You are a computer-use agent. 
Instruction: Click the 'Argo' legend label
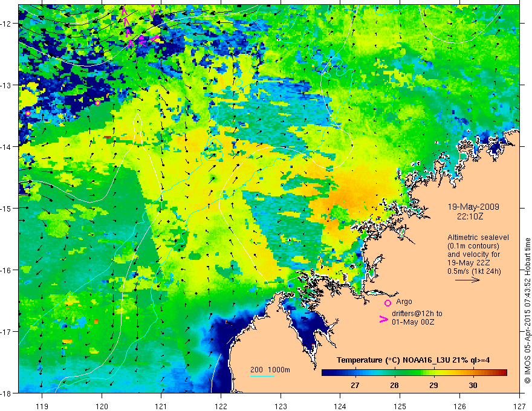click(404, 302)
